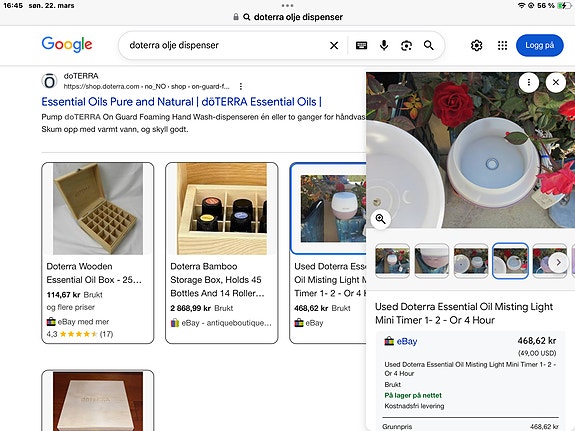Select the second close-up diffuser thumbnail
575x431 pixels.
pyautogui.click(x=432, y=260)
